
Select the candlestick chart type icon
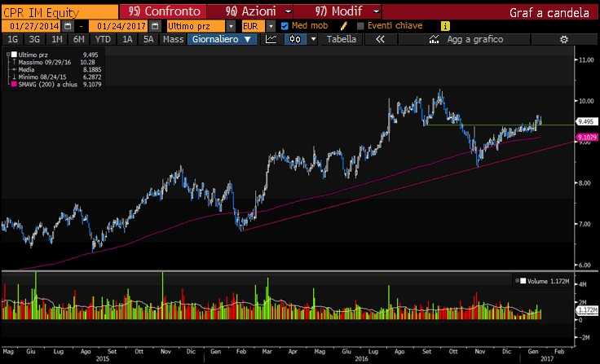pos(295,39)
